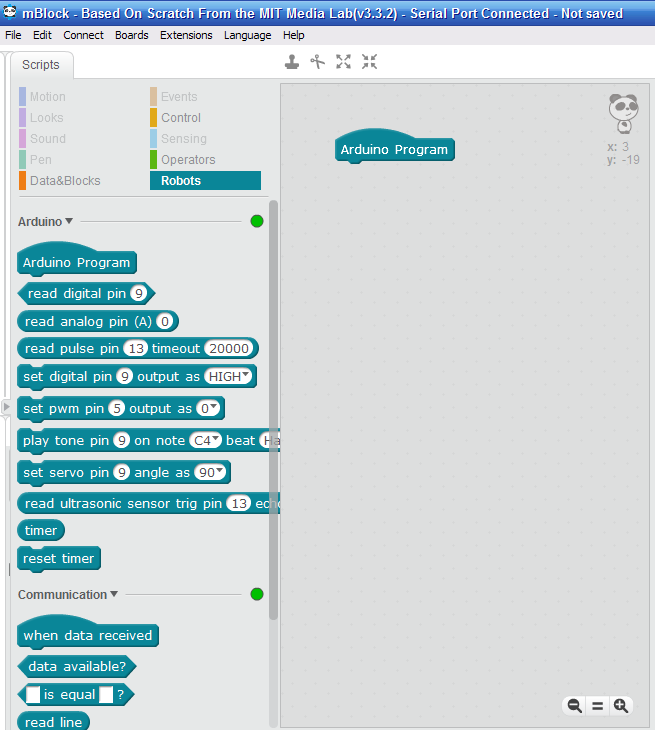Click the Data&Blocks orange color swatch
This screenshot has height=730, width=655.
click(x=22, y=181)
